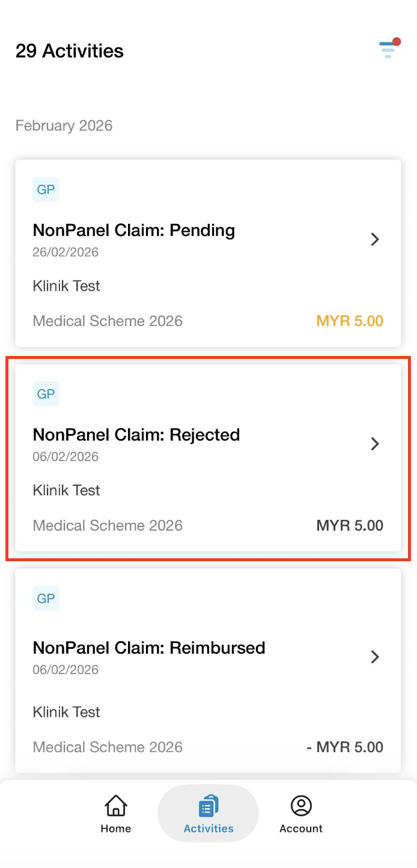Viewport: 417px width, 868px height.
Task: Switch to the Home tab label
Action: coord(116,828)
